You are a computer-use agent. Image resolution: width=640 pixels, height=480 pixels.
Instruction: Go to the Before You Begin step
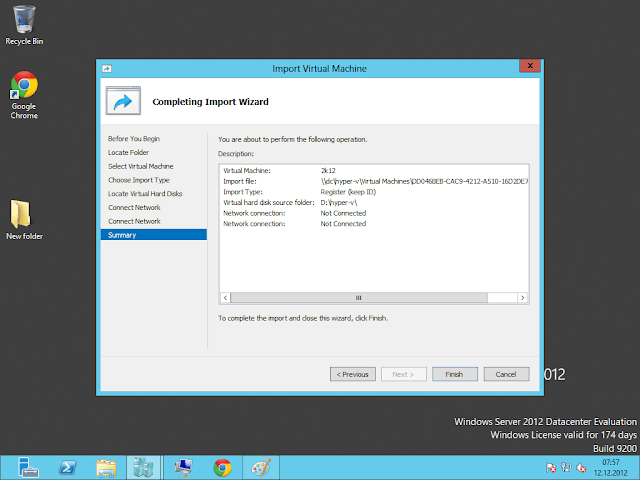coord(134,138)
